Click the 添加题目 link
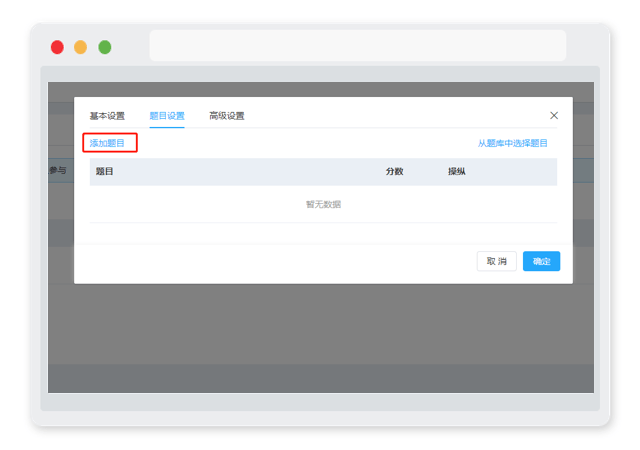This screenshot has width=640, height=450. pos(107,143)
